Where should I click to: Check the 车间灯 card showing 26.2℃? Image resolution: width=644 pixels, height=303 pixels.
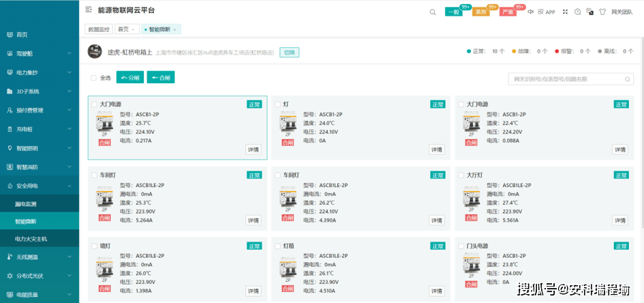coord(277,175)
